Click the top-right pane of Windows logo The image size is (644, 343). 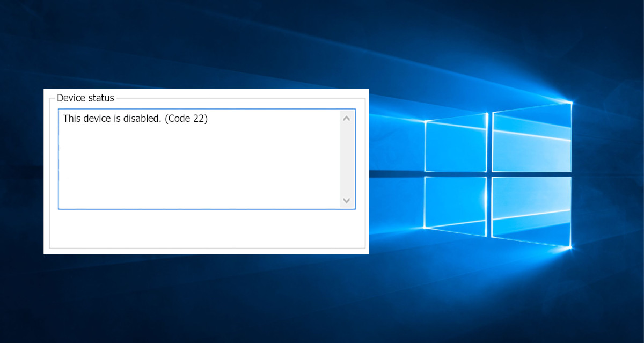[531, 137]
